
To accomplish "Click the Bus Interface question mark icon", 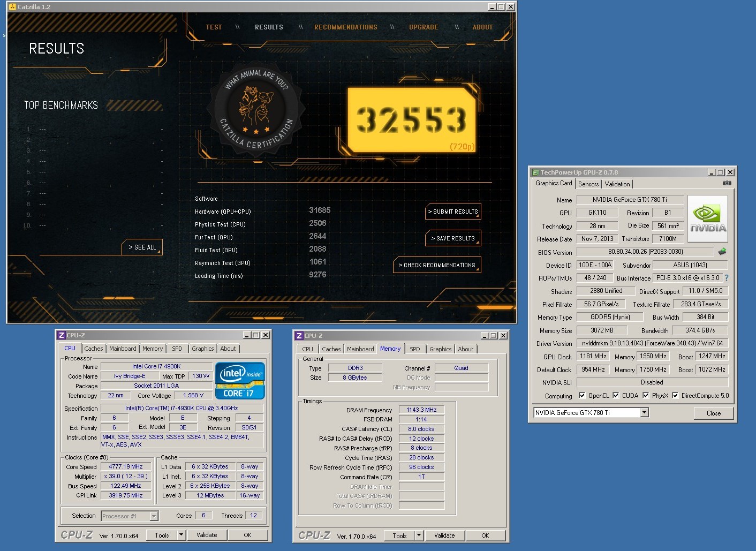I will coord(727,278).
